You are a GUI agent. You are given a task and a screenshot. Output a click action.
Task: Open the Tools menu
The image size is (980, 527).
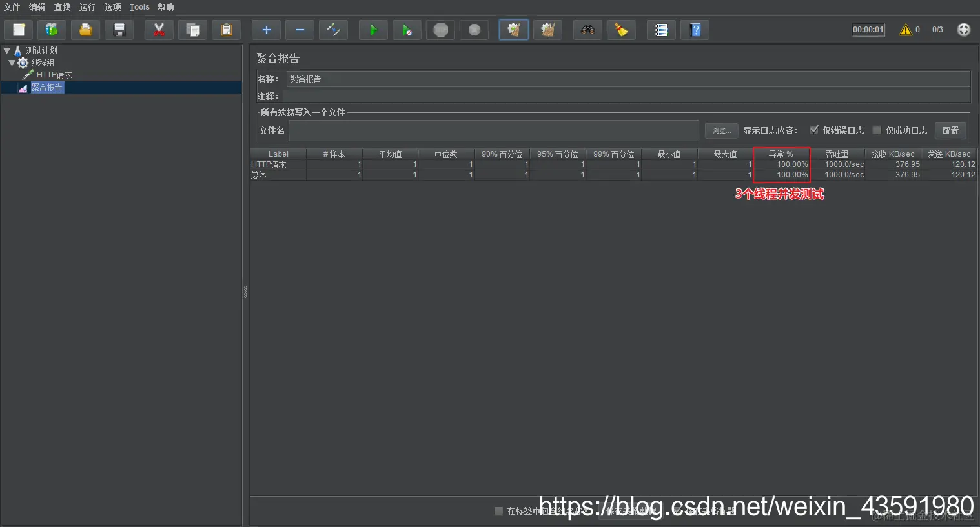(x=139, y=7)
